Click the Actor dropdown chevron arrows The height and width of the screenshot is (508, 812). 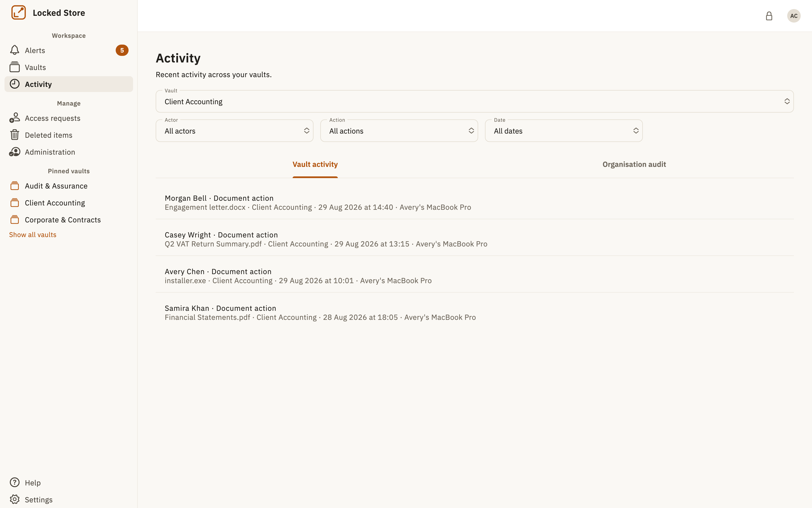(307, 131)
